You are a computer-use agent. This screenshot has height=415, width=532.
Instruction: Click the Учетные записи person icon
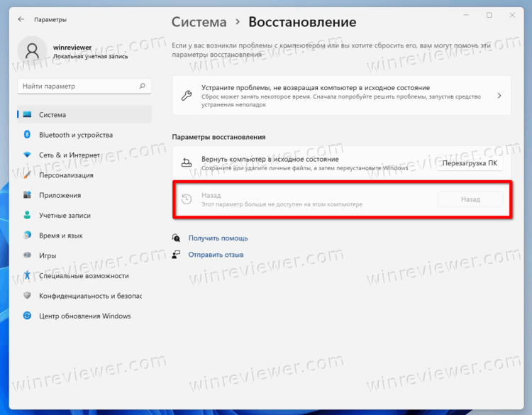click(28, 215)
